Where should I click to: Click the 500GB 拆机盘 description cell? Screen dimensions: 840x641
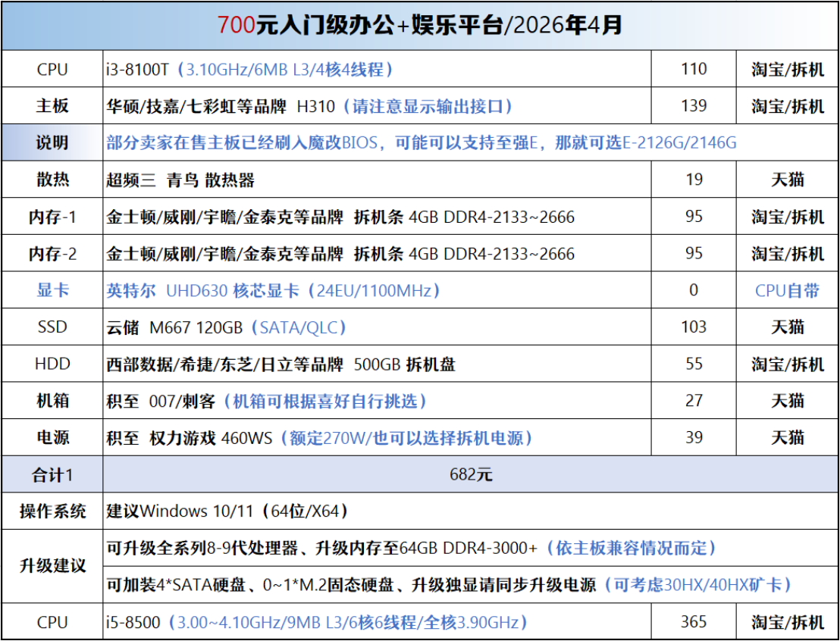pos(377,364)
